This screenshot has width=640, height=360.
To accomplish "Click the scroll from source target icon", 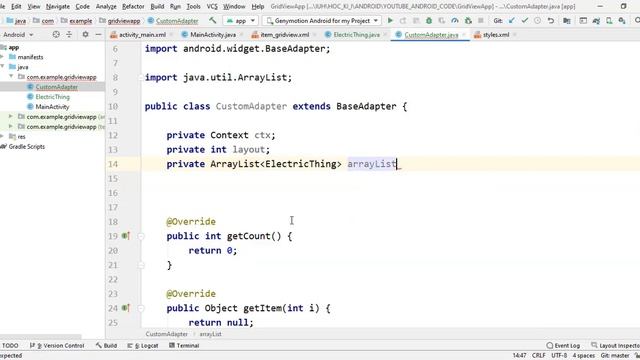I will tap(56, 35).
